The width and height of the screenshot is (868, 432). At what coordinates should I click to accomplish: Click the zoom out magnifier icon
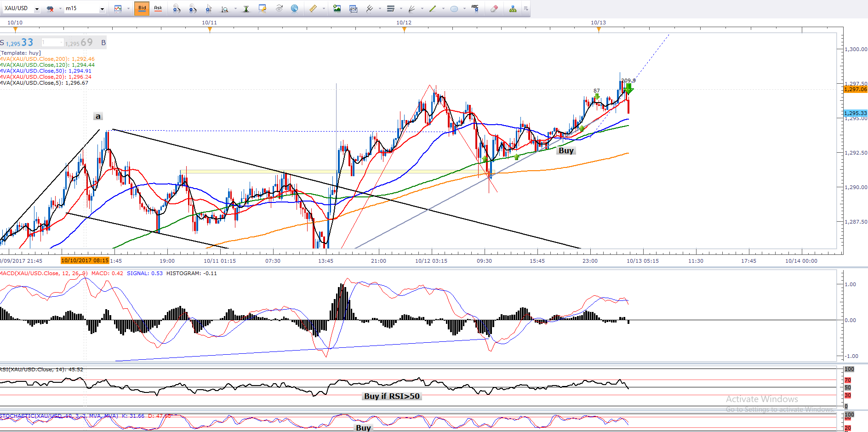point(193,9)
